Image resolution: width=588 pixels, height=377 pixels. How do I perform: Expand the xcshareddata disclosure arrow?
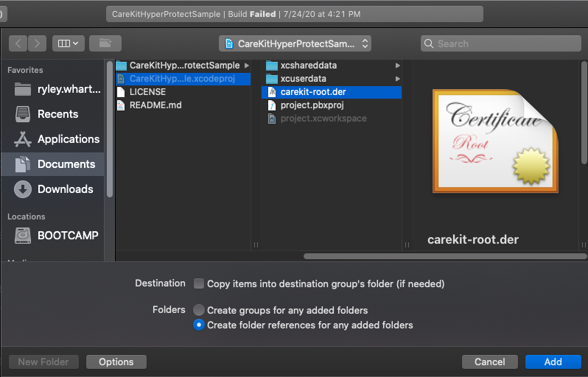click(x=397, y=66)
